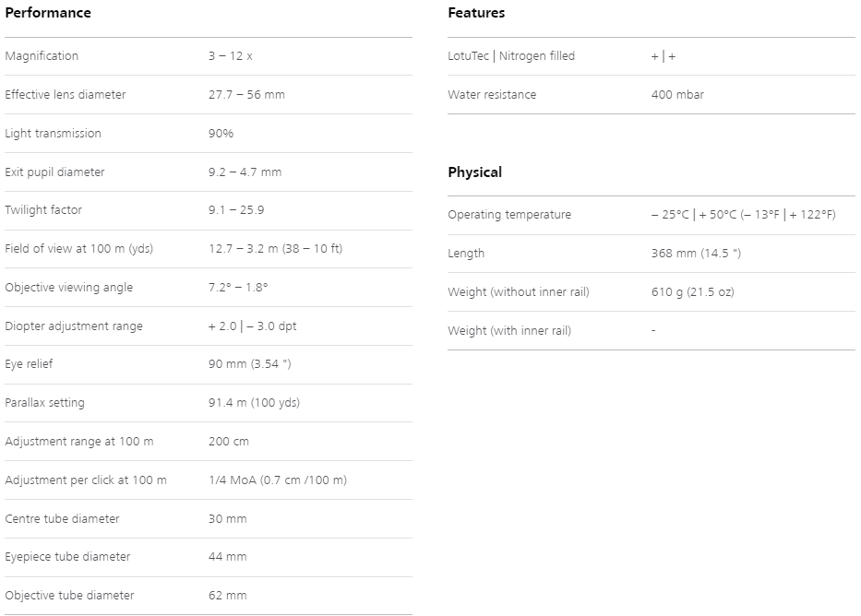Click the 1/4 MoA adjustment per click value
Image resolution: width=861 pixels, height=616 pixels.
(x=278, y=480)
